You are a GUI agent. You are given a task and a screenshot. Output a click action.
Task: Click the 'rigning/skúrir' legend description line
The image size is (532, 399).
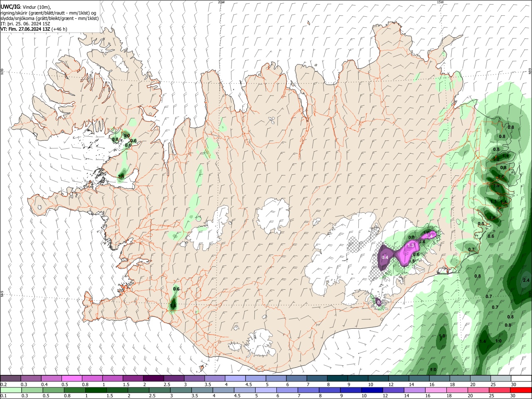click(48, 13)
